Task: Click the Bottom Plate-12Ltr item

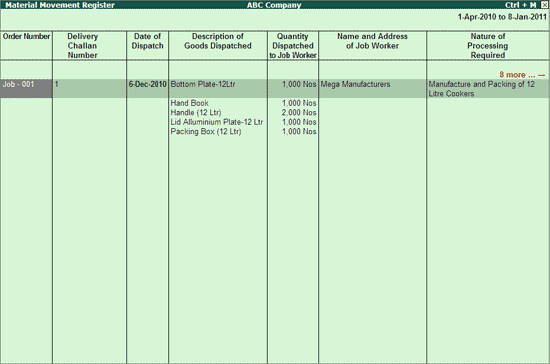Action: pos(203,84)
